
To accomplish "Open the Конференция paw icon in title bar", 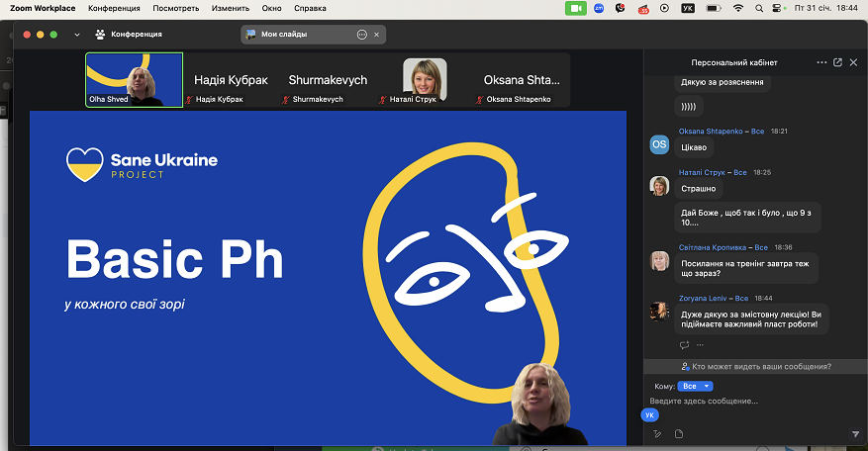I will coord(100,35).
